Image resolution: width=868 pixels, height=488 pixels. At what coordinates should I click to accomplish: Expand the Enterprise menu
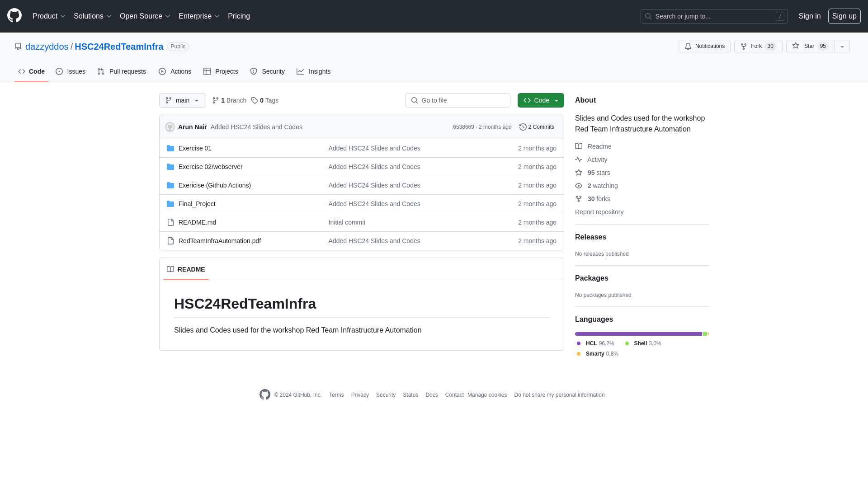[x=199, y=16]
